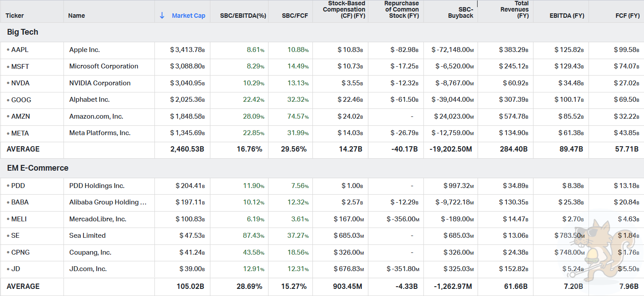Sort by SBC/EBITDA(%) column
The height and width of the screenshot is (296, 644).
[x=243, y=16]
